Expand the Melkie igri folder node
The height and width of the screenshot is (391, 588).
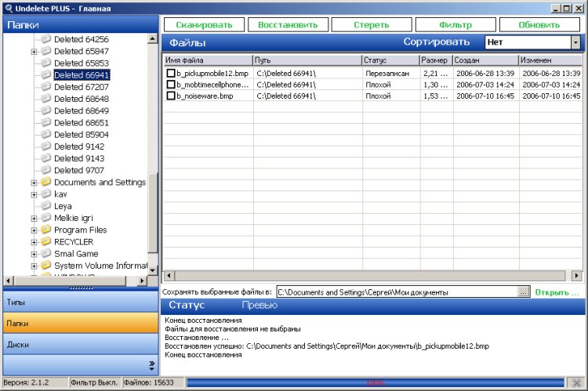(x=34, y=218)
